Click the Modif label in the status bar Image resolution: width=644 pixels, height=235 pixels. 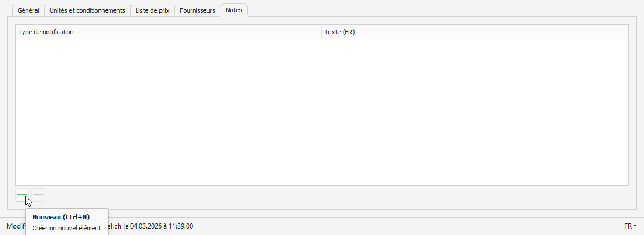[x=15, y=226]
